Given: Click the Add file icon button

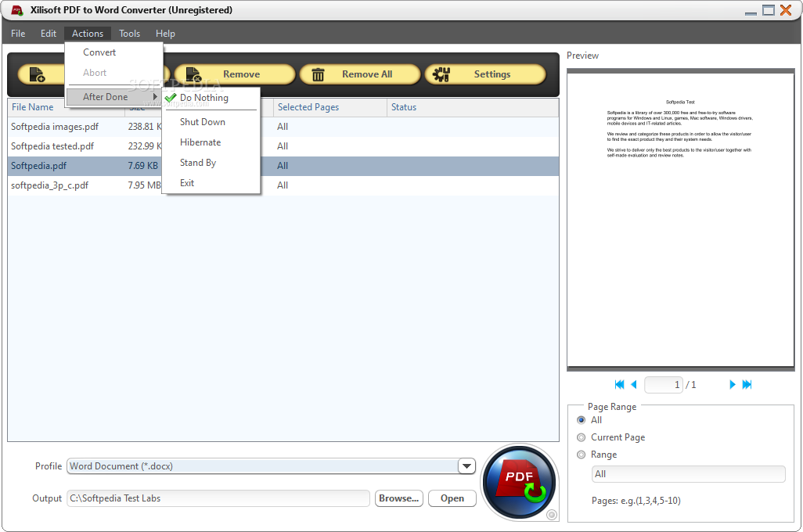Looking at the screenshot, I should click(x=38, y=75).
